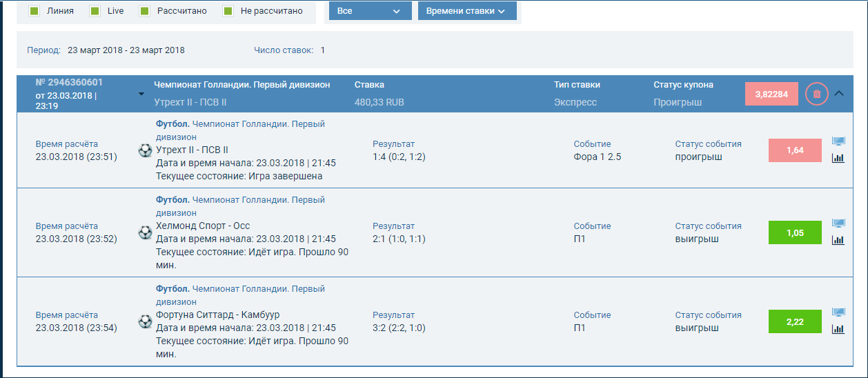The image size is (868, 378).
Task: Show statistics chart for Хелмонд Спорт - Осс
Action: pyautogui.click(x=838, y=240)
